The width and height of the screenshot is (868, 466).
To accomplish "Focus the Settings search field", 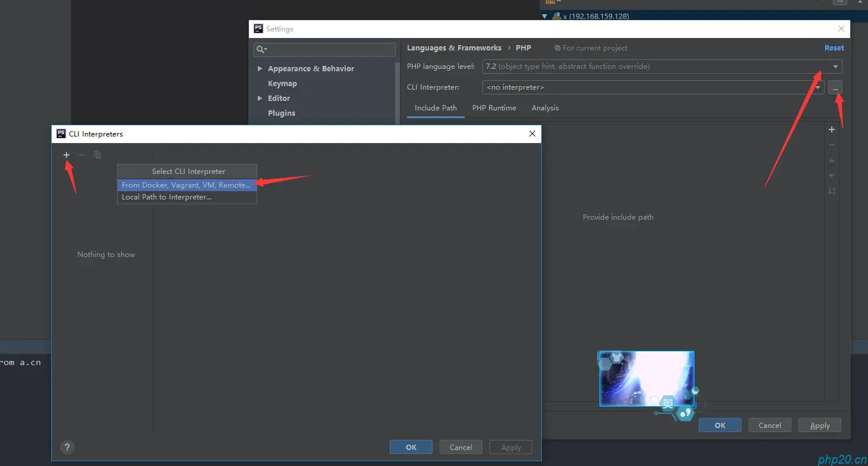I will coord(324,49).
